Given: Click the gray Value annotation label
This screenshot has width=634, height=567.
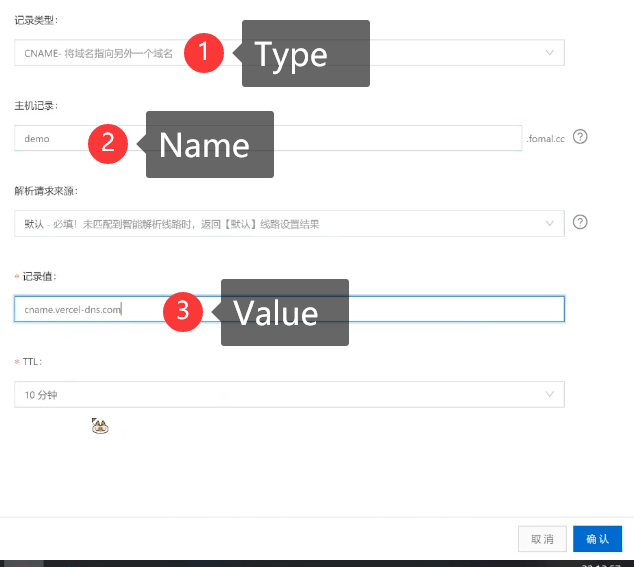Looking at the screenshot, I should [283, 313].
